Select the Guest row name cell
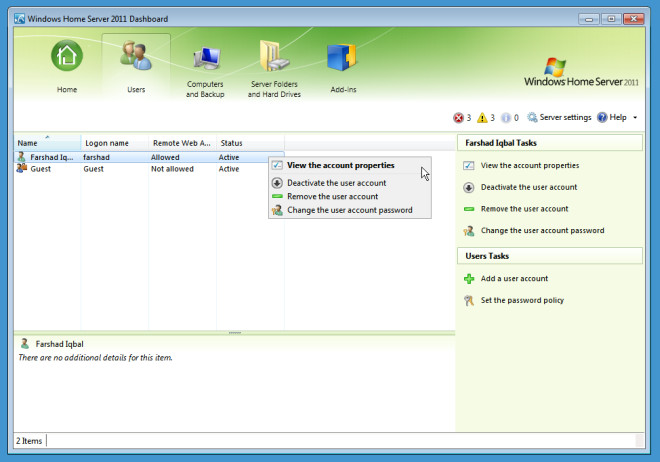660x462 pixels. pyautogui.click(x=40, y=169)
